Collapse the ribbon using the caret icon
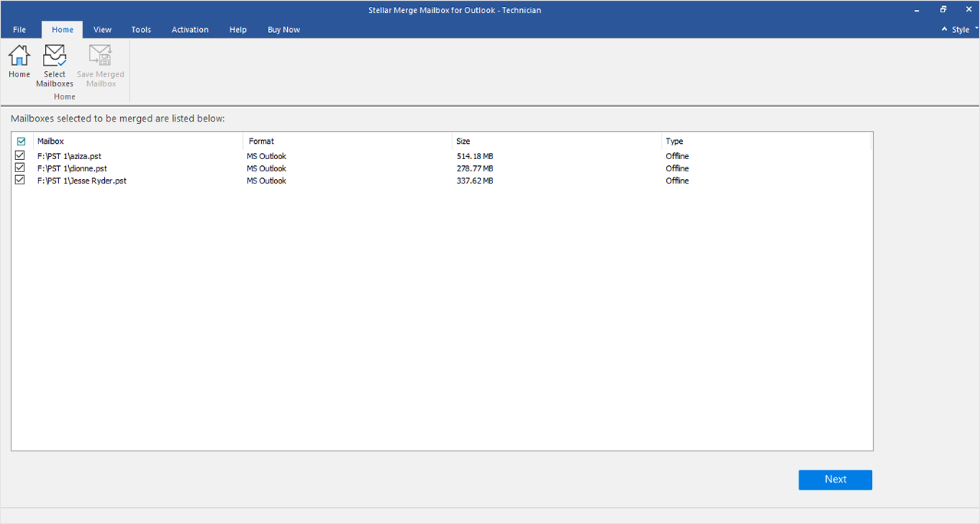This screenshot has height=524, width=980. [x=944, y=30]
